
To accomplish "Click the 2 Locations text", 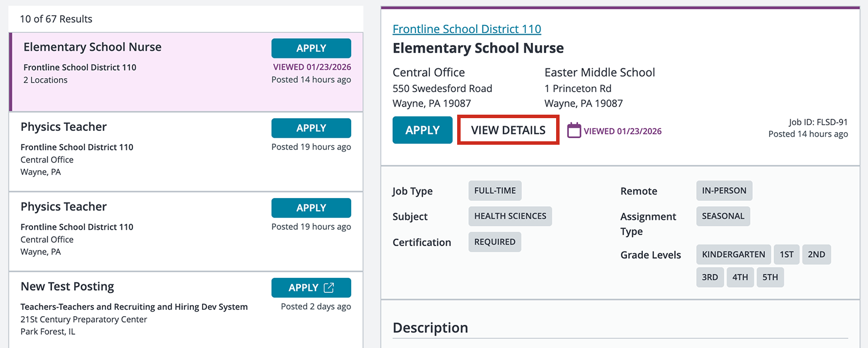I will pos(46,80).
